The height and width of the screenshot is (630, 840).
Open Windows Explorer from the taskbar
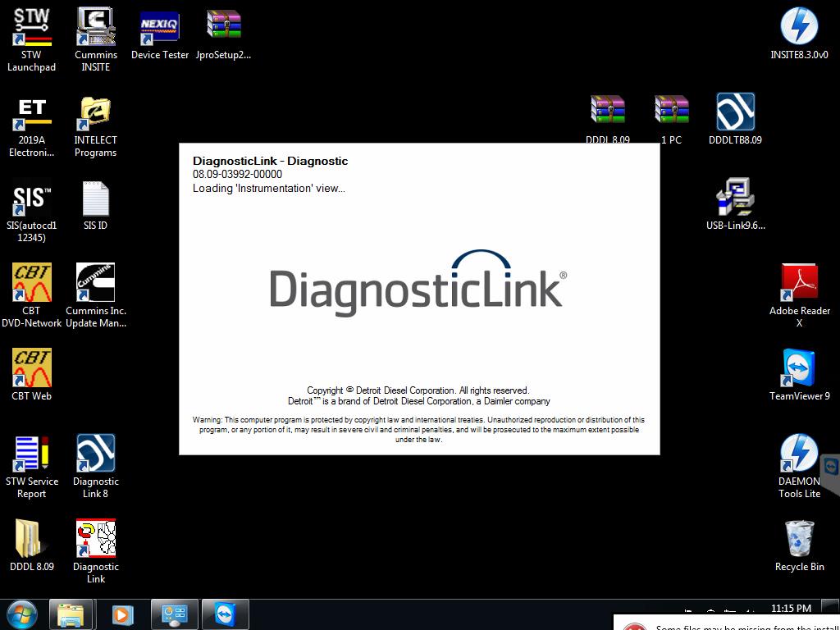[71, 614]
